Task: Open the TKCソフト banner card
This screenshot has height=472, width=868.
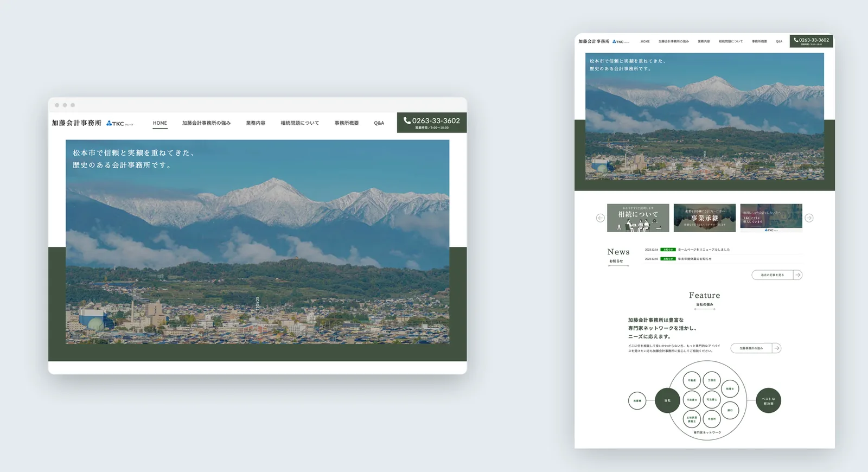Action: (x=771, y=218)
